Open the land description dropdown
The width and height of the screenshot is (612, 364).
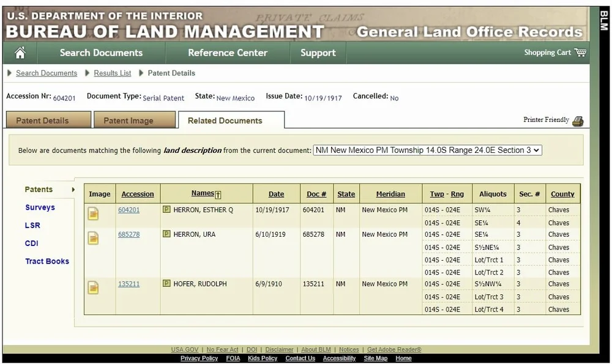coord(427,150)
